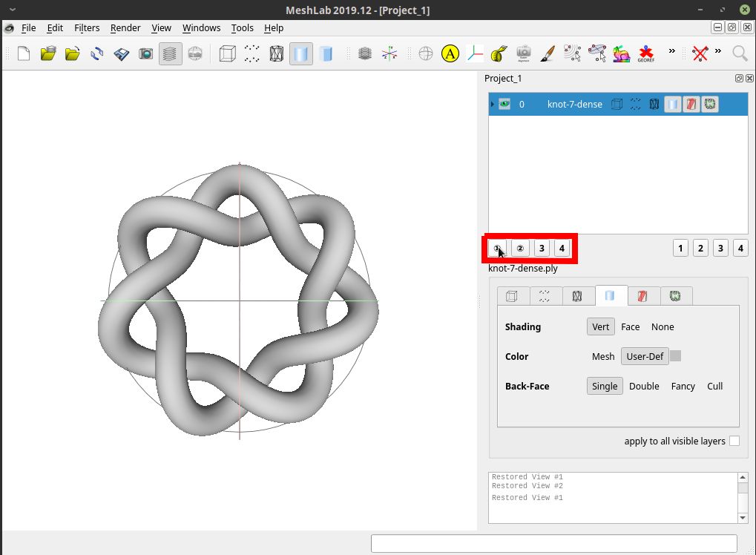Toggle the trackball sphere icon

coord(426,53)
